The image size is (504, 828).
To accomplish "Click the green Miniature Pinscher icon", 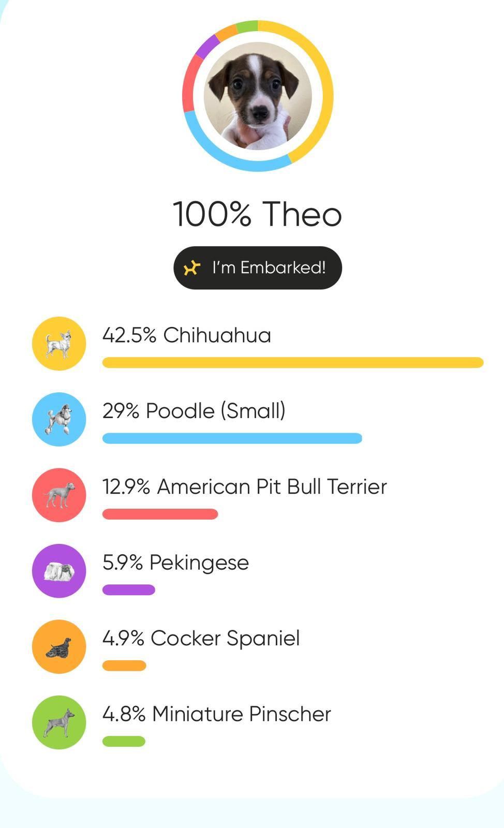I will coord(59,722).
